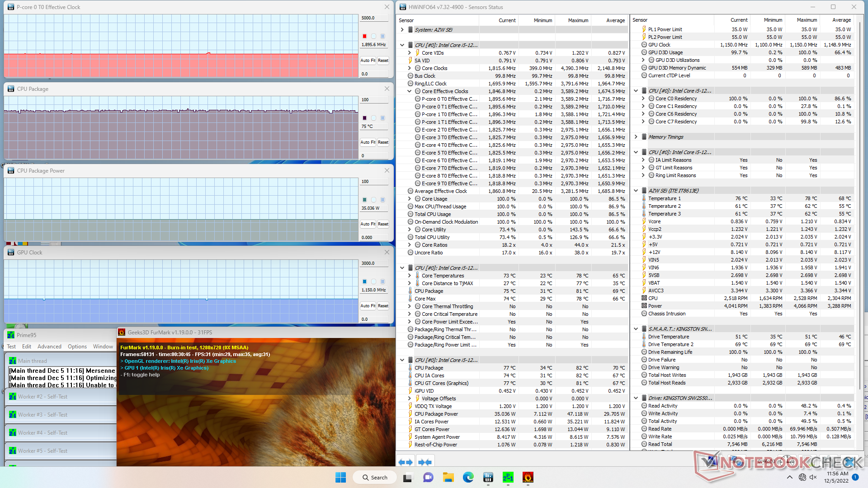Click Auto Fit in P-core 0 T0 Effective Clock
The height and width of the screenshot is (488, 868).
368,61
